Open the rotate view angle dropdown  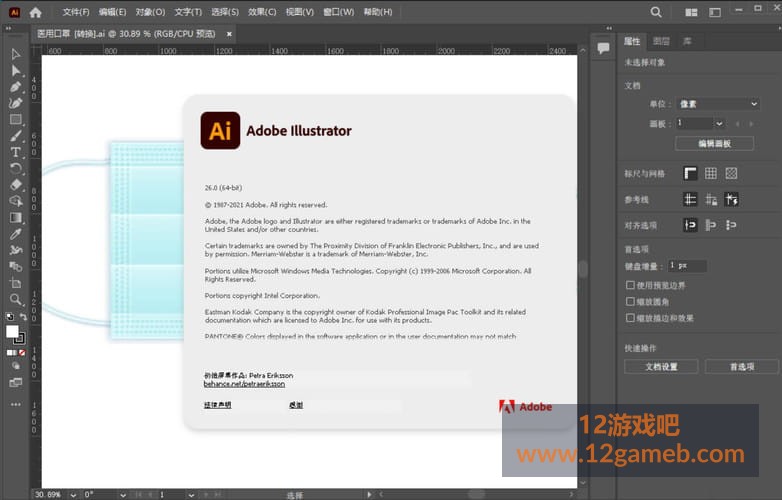[123, 495]
